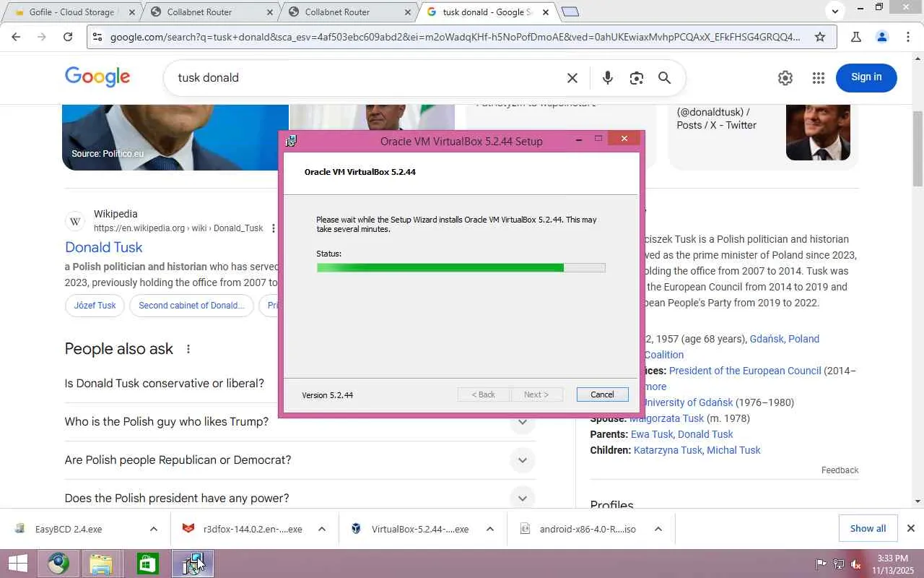
Task: Open Chrome Labs flask icon
Action: tap(856, 37)
